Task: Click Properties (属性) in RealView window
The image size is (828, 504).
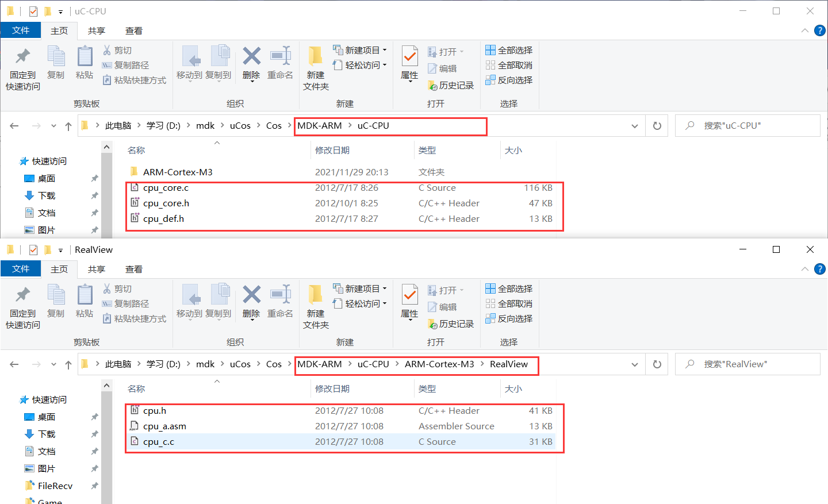Action: 409,302
